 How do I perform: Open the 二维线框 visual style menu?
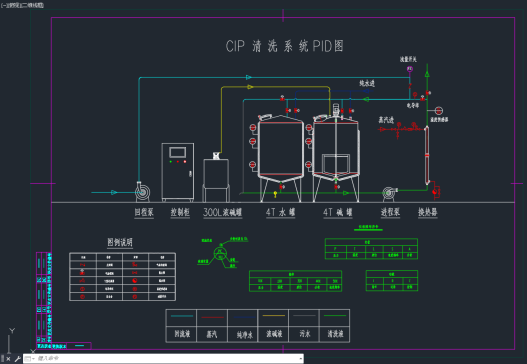pyautogui.click(x=33, y=5)
